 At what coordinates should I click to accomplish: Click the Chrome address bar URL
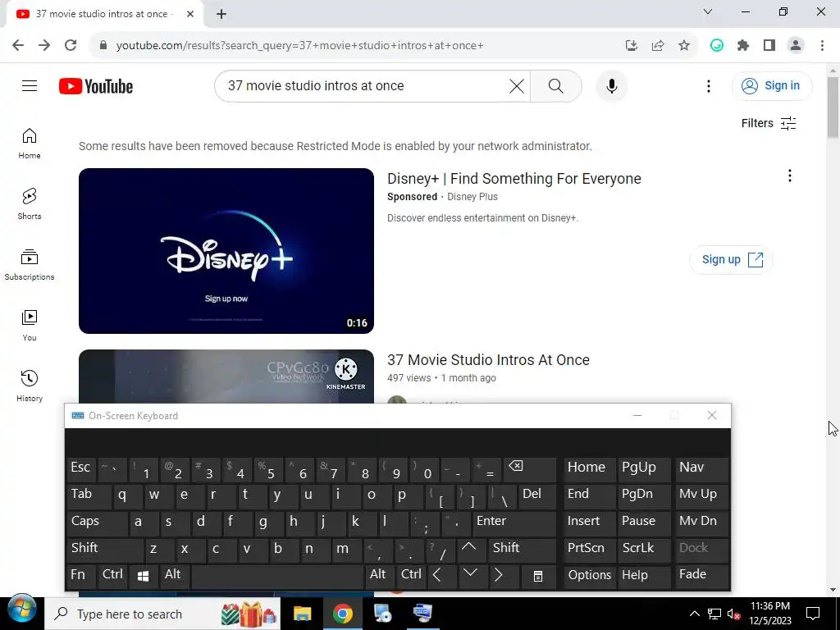[x=300, y=46]
